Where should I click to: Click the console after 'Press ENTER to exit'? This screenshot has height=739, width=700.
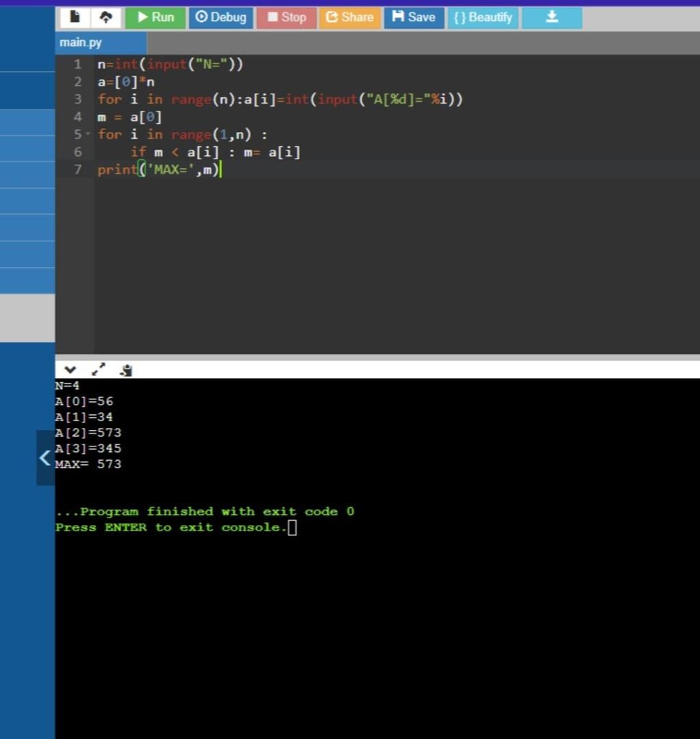click(x=293, y=528)
